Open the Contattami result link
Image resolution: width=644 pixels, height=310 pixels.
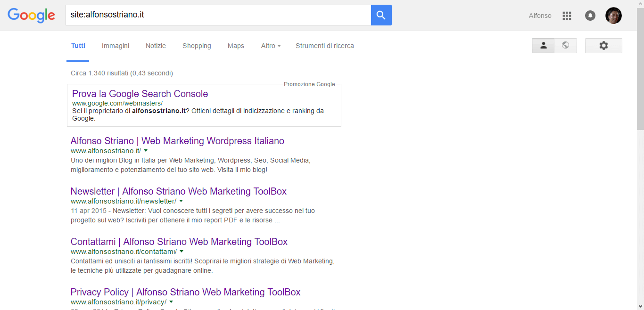[179, 242]
